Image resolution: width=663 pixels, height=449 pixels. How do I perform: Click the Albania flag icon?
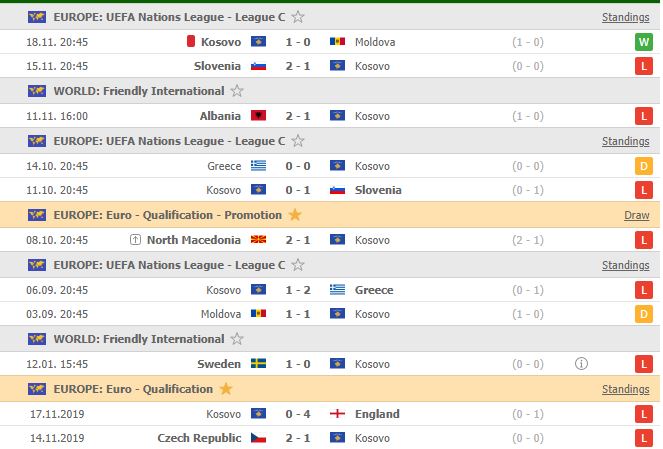point(258,116)
